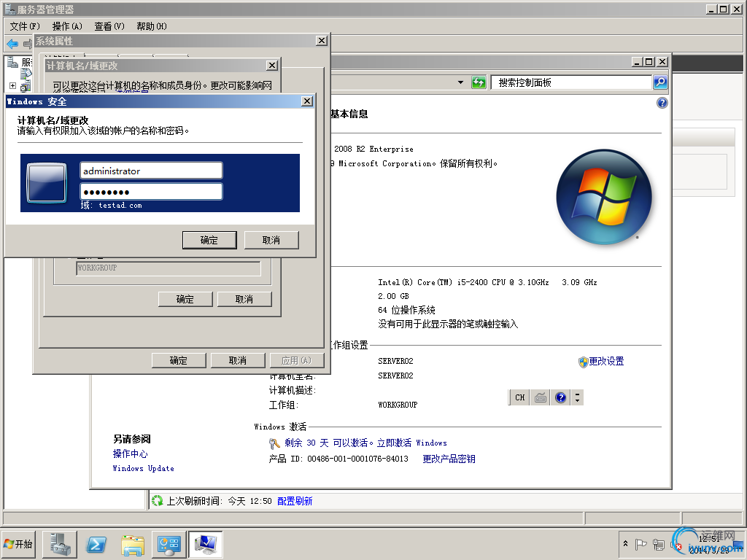Show hidden icons in the system tray
Screen dimensions: 747x560
coord(625,544)
